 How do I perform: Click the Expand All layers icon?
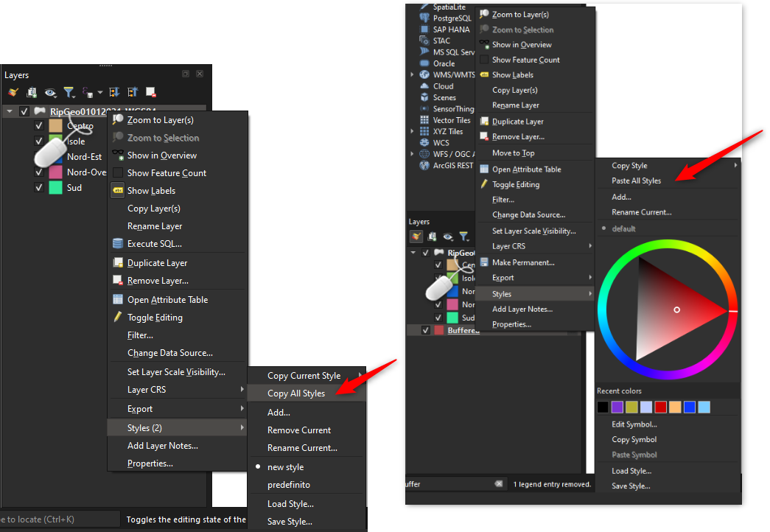(x=114, y=92)
